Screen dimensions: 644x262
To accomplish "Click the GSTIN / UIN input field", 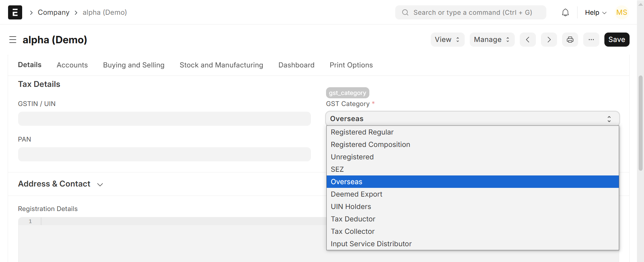I will pos(164,119).
